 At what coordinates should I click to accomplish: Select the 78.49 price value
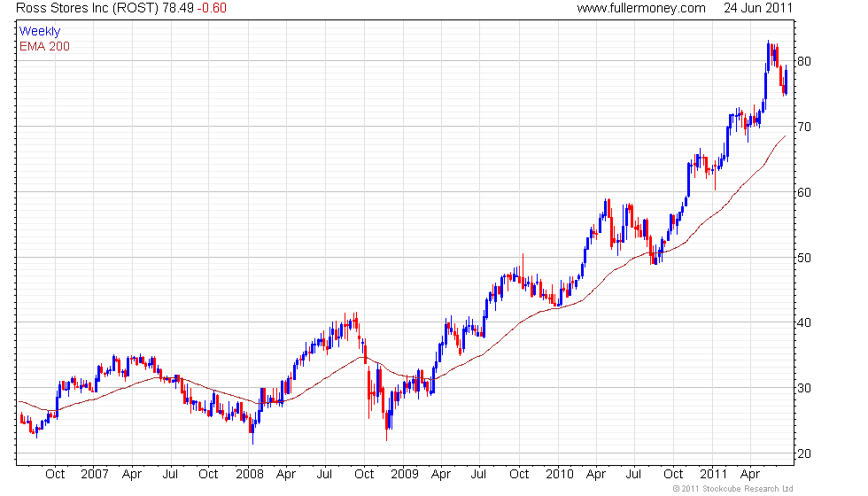pyautogui.click(x=178, y=8)
